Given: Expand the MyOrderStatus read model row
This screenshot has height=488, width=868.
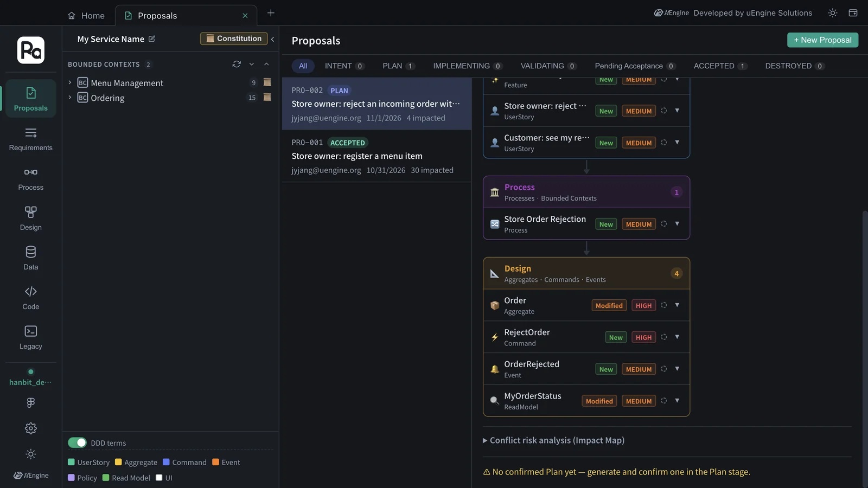Looking at the screenshot, I should [x=677, y=401].
